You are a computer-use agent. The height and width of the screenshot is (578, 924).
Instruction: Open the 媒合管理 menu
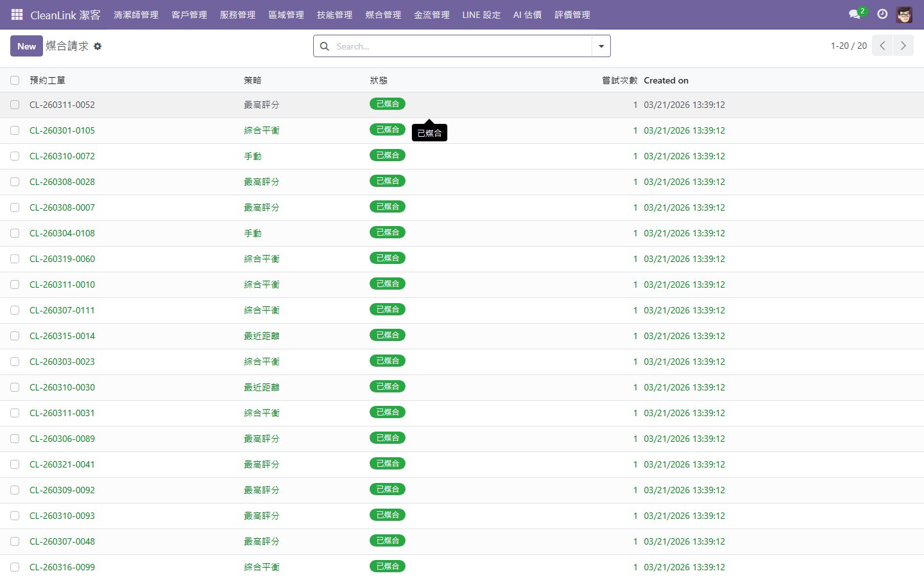pos(383,15)
